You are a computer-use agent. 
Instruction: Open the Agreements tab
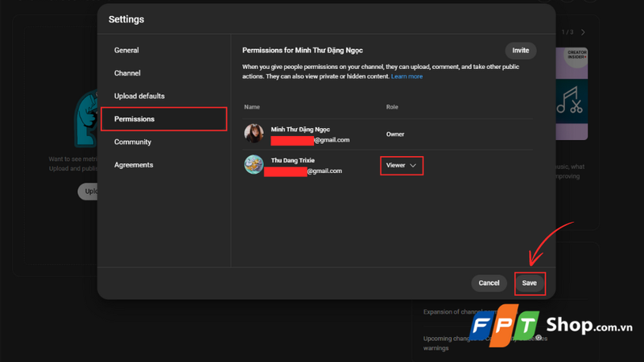(x=134, y=165)
